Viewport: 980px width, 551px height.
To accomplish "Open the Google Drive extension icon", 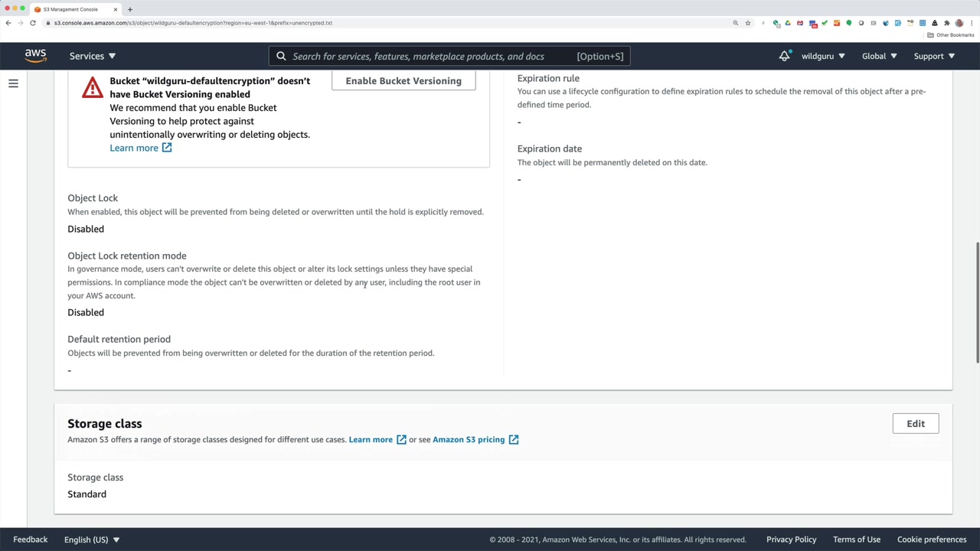I will coord(788,23).
